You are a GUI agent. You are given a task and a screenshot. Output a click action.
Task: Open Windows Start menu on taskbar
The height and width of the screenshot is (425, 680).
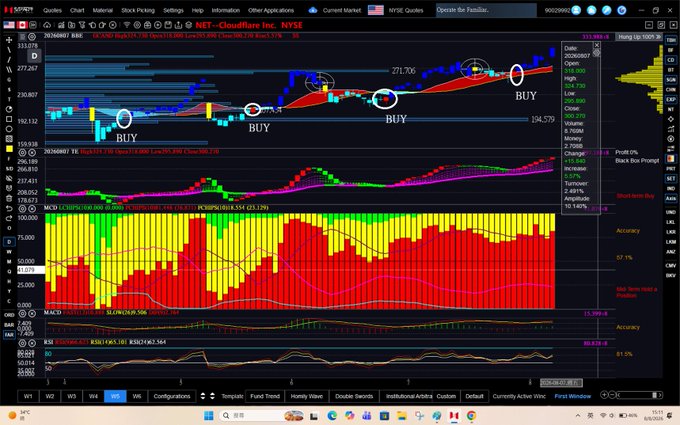point(209,415)
